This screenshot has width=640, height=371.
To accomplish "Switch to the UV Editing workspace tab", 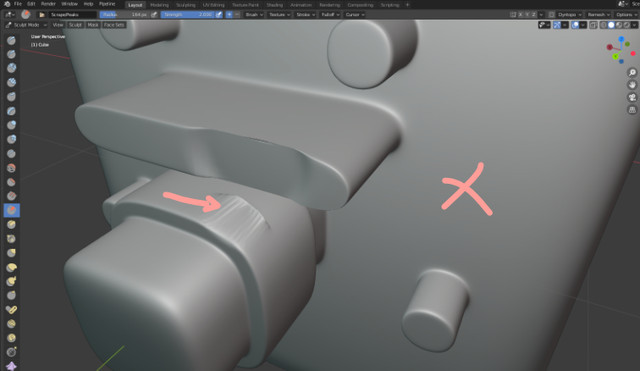I will click(x=213, y=5).
